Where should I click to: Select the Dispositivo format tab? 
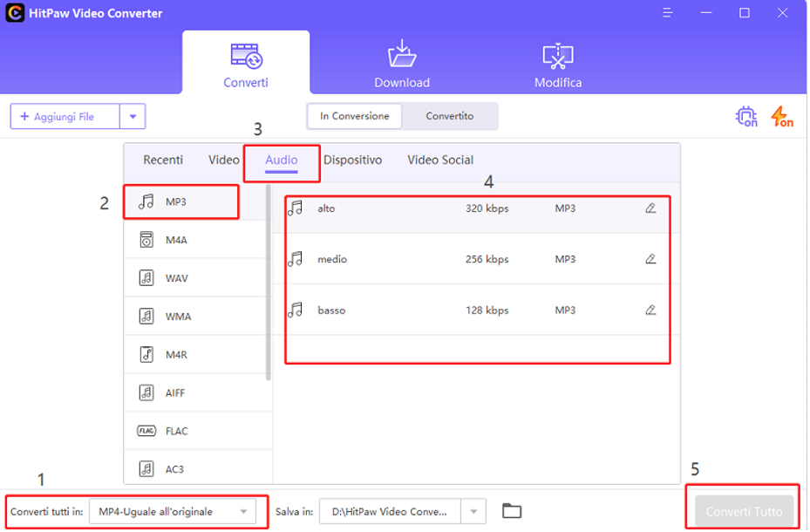click(353, 160)
